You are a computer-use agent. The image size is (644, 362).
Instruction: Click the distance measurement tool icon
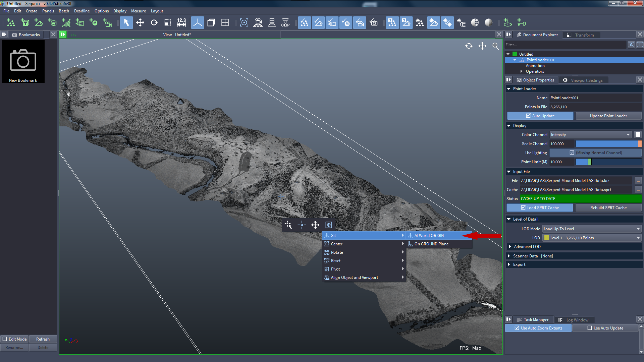coord(181,23)
